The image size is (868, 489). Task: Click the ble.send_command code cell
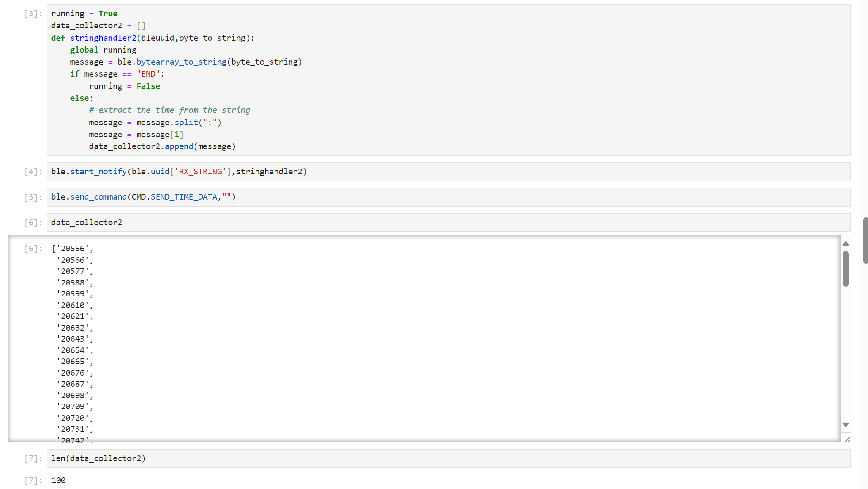[x=448, y=197]
